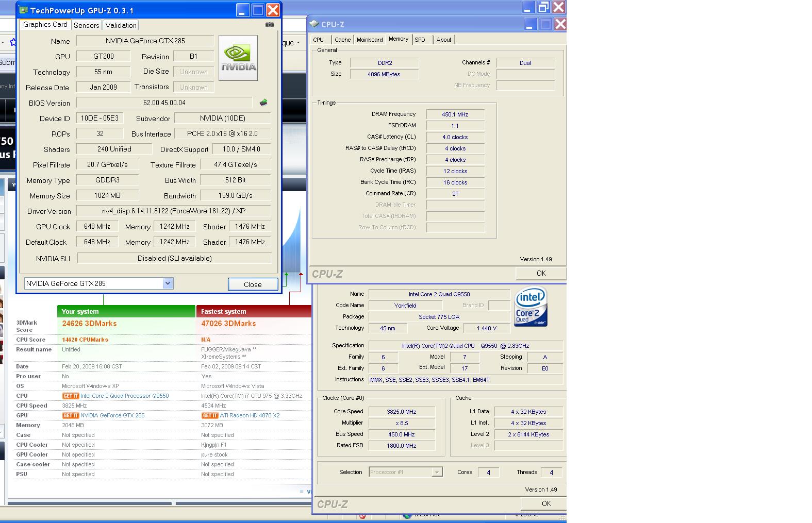The image size is (812, 523).
Task: Click the NVIDIA SLI status field
Action: [x=174, y=258]
